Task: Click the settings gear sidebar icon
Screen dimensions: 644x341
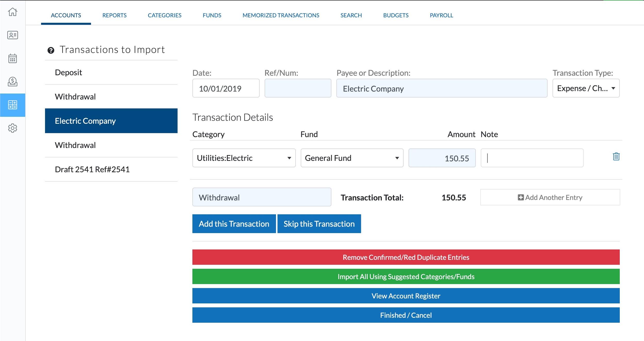Action: pos(12,127)
